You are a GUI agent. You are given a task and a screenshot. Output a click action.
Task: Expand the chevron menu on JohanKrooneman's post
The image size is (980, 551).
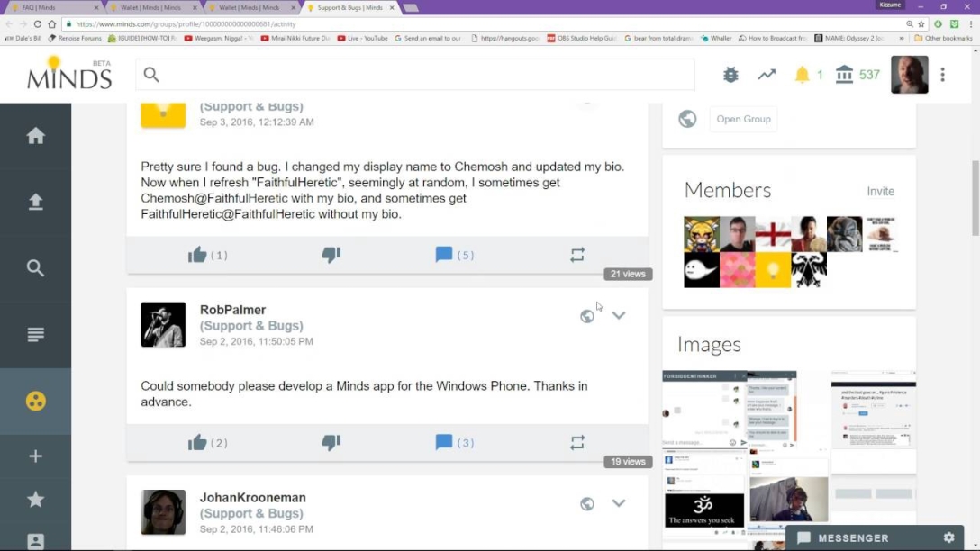619,503
